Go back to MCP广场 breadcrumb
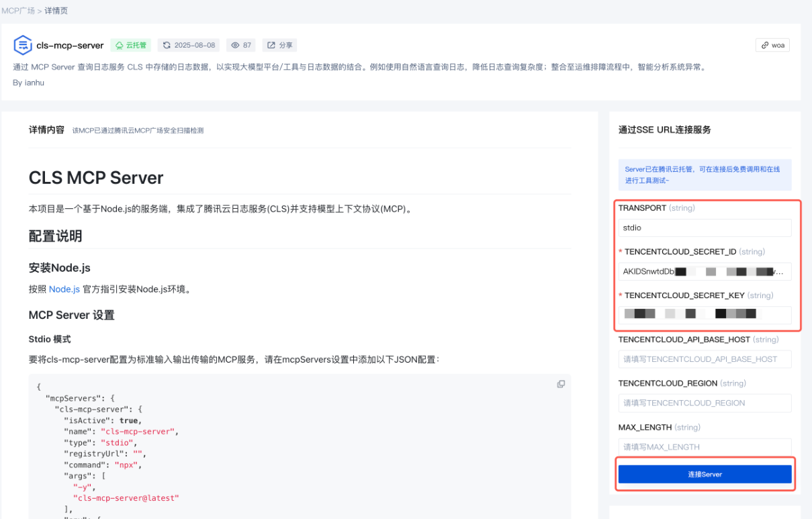Viewport: 812px width, 519px height. pyautogui.click(x=17, y=11)
